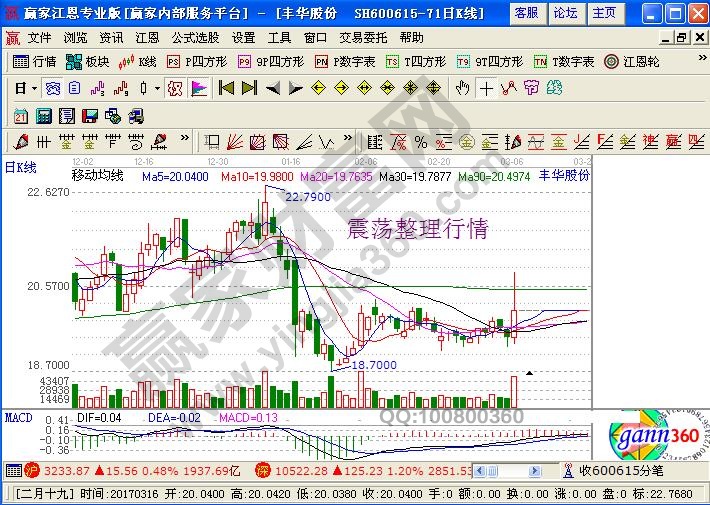The width and height of the screenshot is (710, 505).
Task: Expand the 日 period dropdown arrow
Action: point(33,88)
